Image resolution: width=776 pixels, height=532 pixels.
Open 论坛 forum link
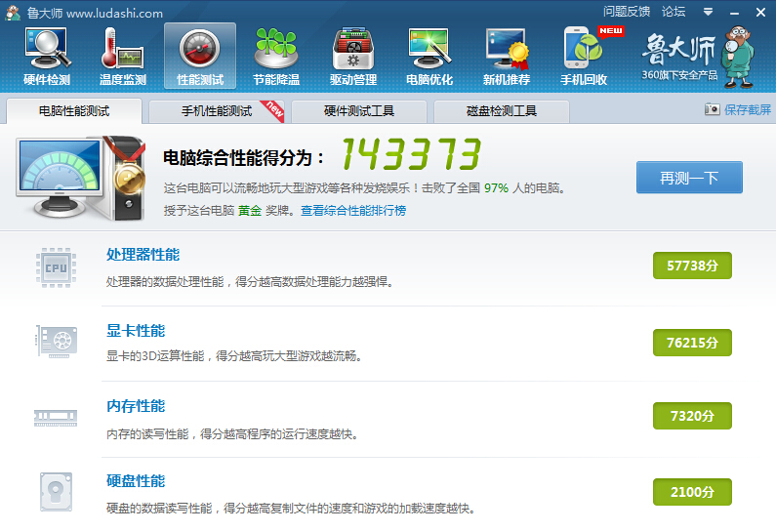[674, 12]
